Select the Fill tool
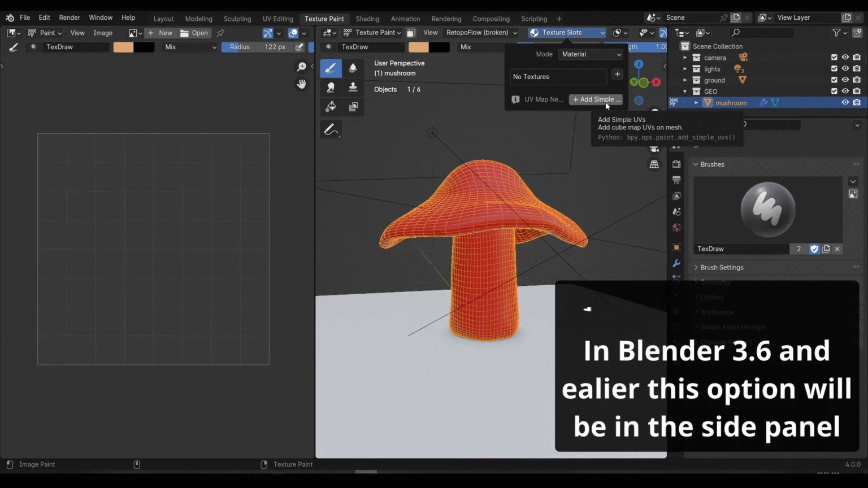This screenshot has width=868, height=488. point(331,106)
